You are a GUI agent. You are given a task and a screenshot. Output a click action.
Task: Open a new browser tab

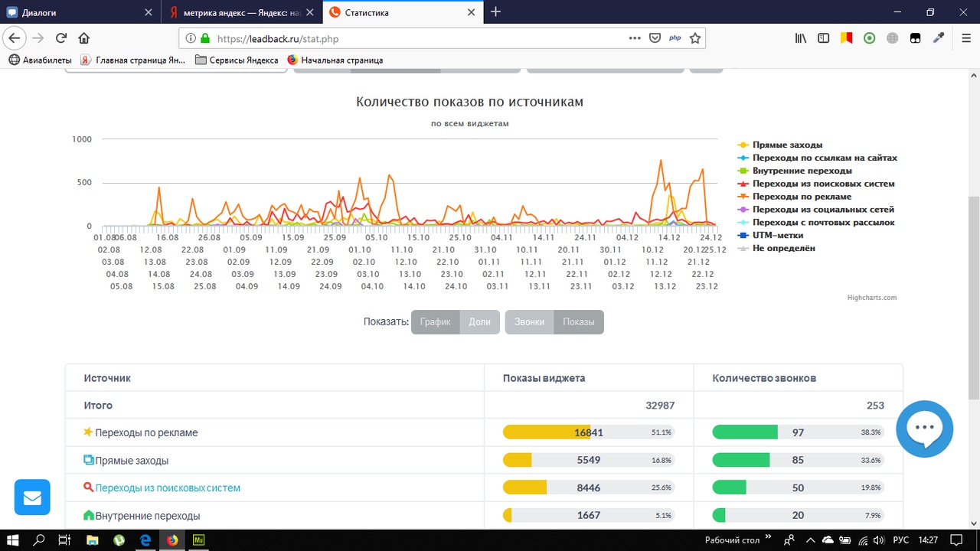[496, 11]
